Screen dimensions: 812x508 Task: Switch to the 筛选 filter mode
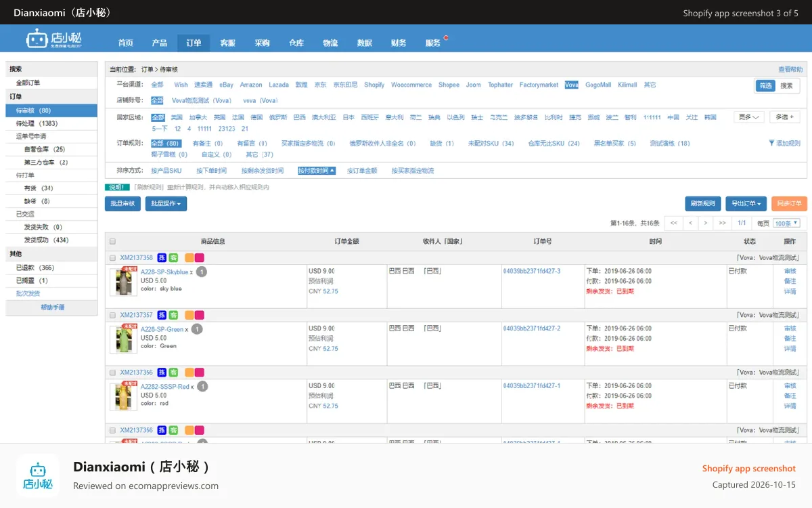pos(765,86)
